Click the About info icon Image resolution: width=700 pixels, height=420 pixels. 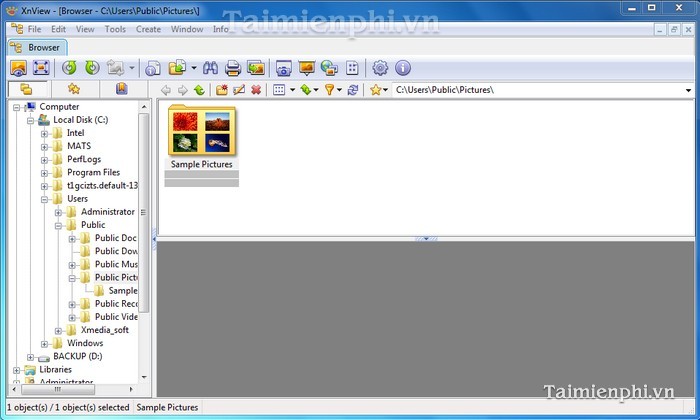click(403, 68)
